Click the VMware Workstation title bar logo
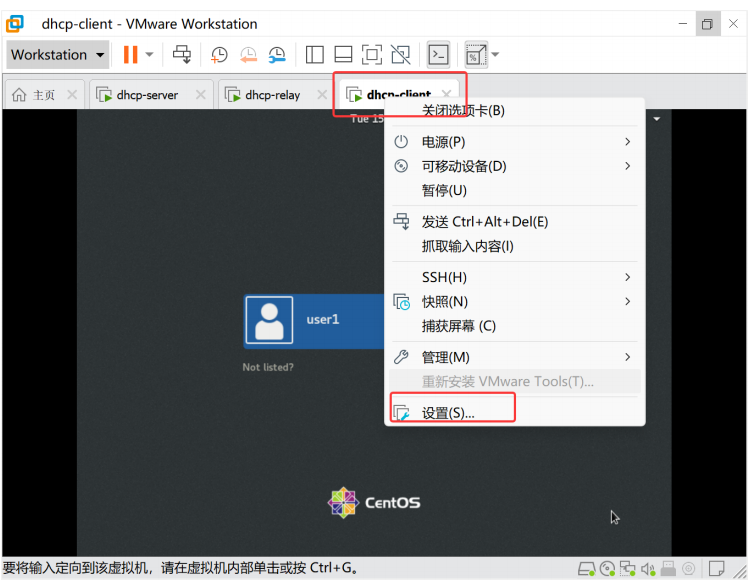This screenshot has height=581, width=752. (15, 23)
